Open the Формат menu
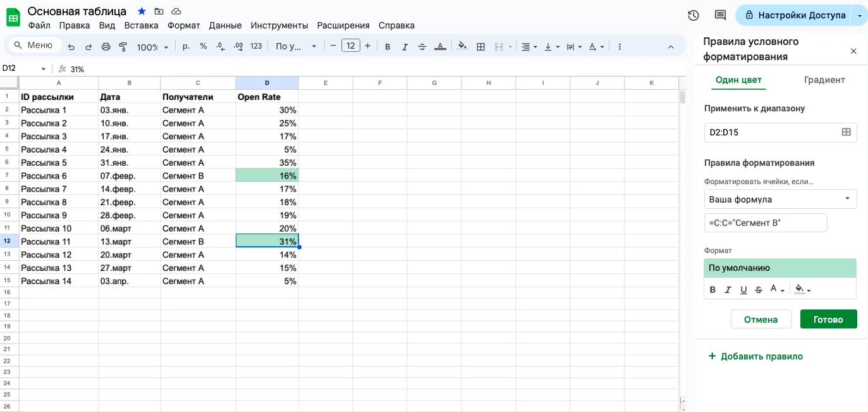The height and width of the screenshot is (412, 868). click(x=183, y=25)
